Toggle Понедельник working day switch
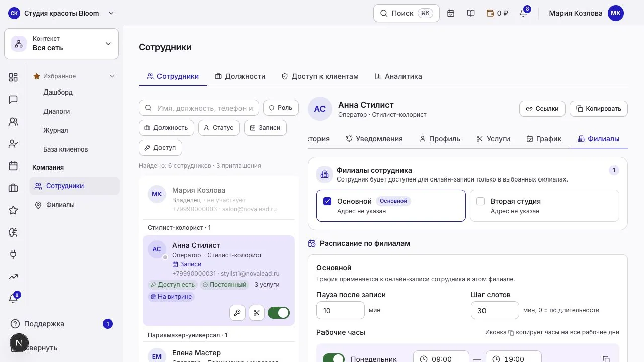This screenshot has width=644, height=362. pyautogui.click(x=334, y=358)
